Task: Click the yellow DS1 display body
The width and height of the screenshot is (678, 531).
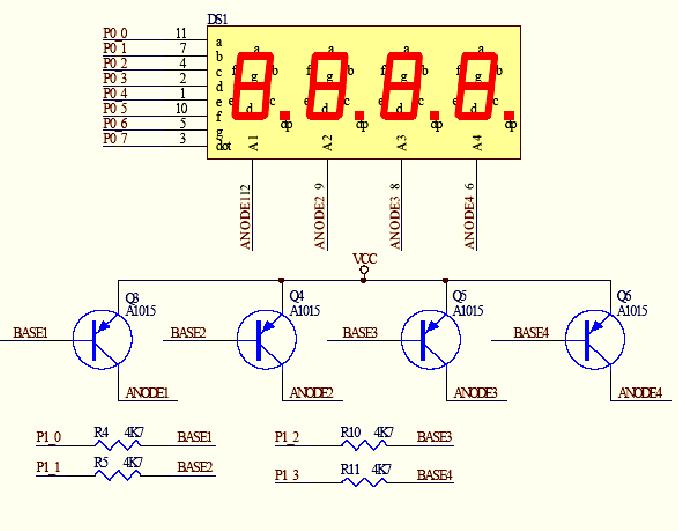Action: pyautogui.click(x=364, y=93)
